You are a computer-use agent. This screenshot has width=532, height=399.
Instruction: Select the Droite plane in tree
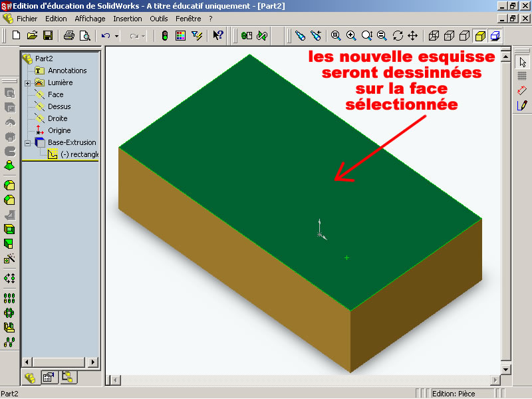tap(58, 118)
